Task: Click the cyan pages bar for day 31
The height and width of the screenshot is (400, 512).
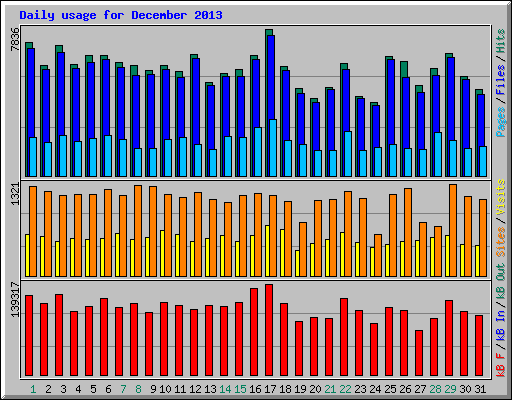Action: pos(483,161)
